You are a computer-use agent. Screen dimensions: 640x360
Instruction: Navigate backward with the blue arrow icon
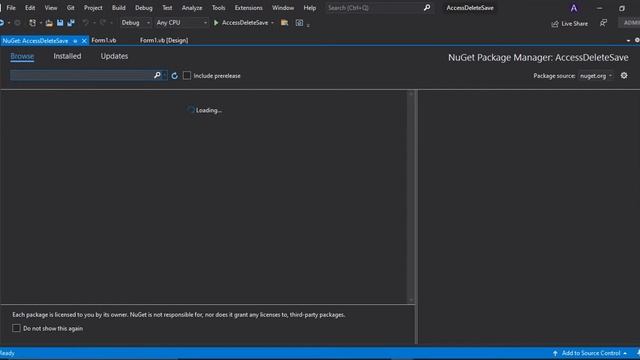pos(2,23)
